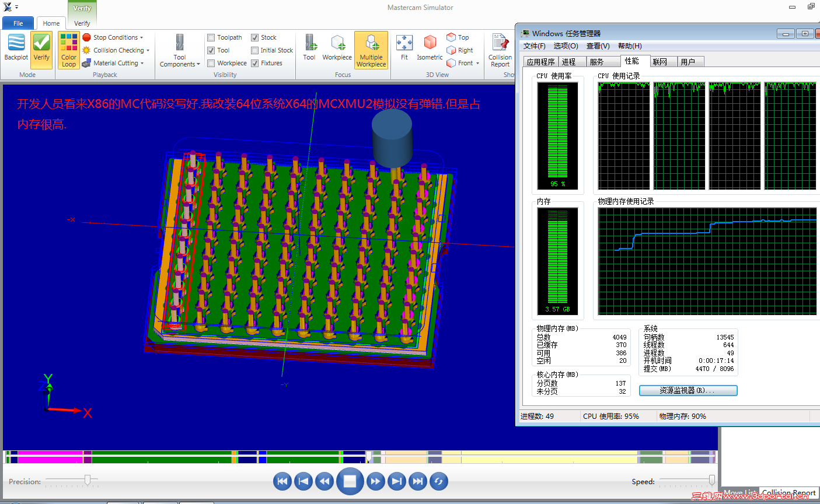Adjust the Precision slider handle

pyautogui.click(x=88, y=480)
